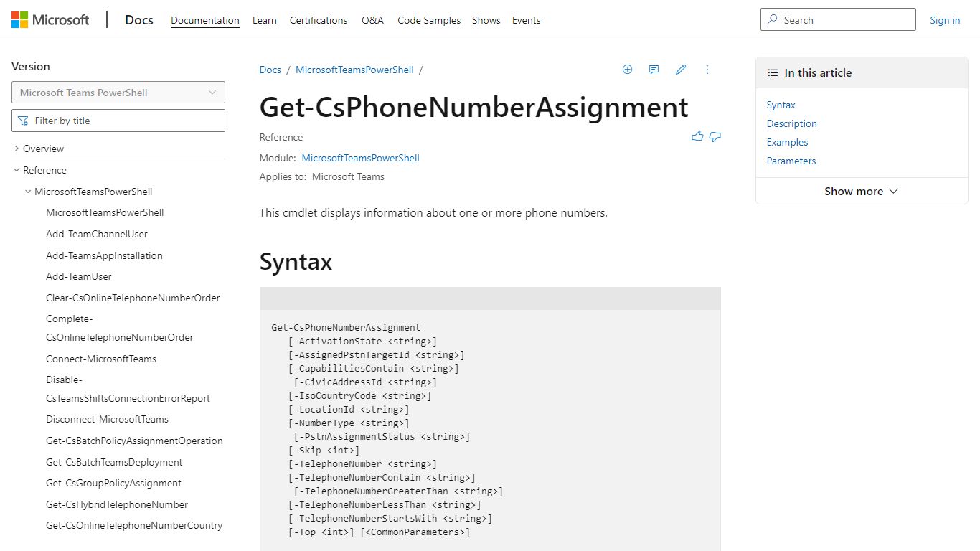Open Connect-MicrosoftTeams in sidebar
This screenshot has width=980, height=551.
[x=101, y=359]
